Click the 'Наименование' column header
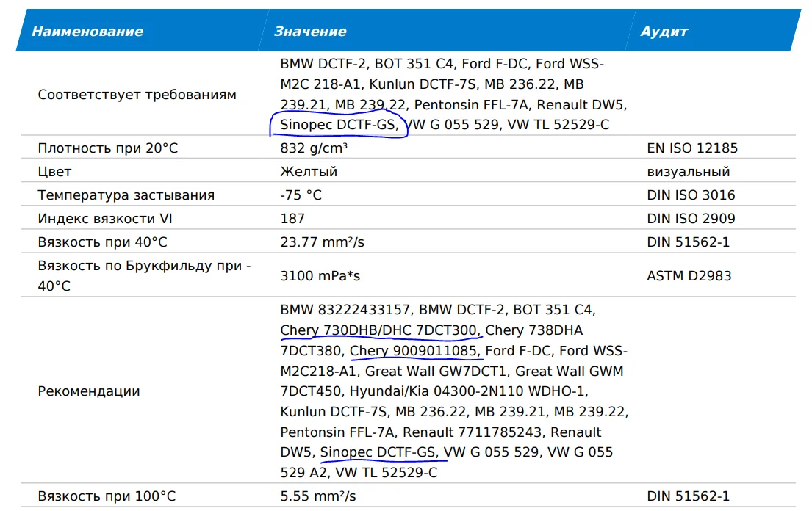Viewport: 812px width, 511px height. (87, 32)
